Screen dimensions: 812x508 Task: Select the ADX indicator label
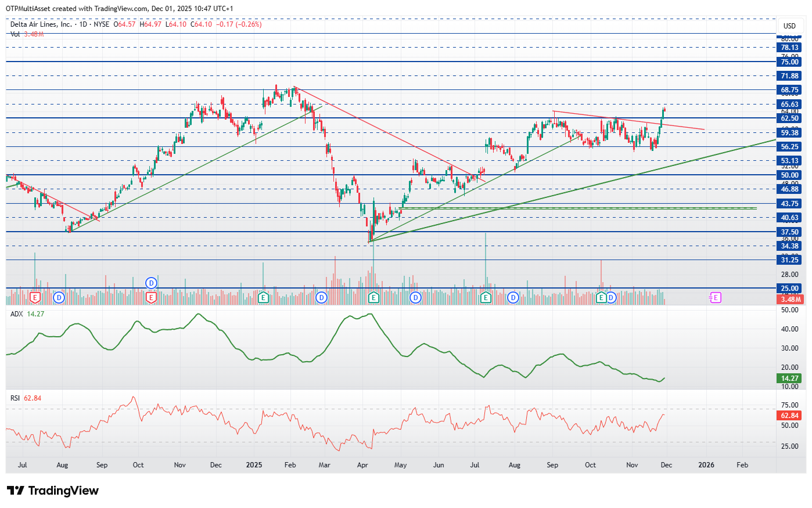(16, 314)
